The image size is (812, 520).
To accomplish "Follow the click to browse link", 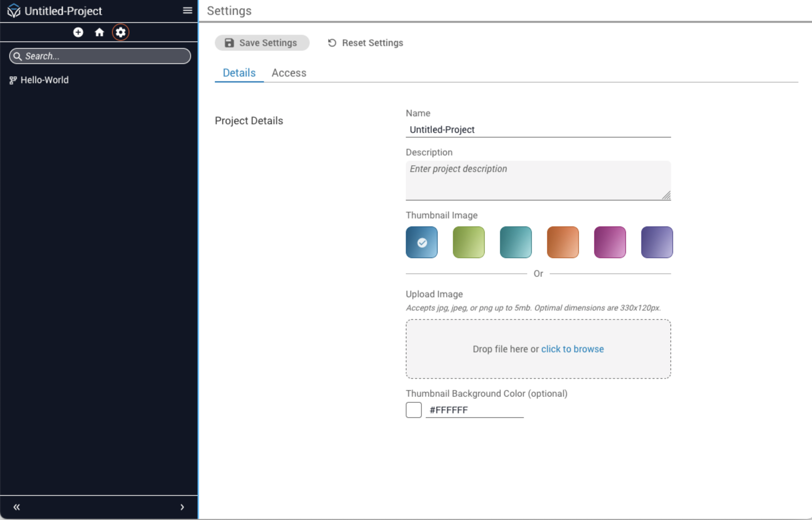I will [572, 349].
